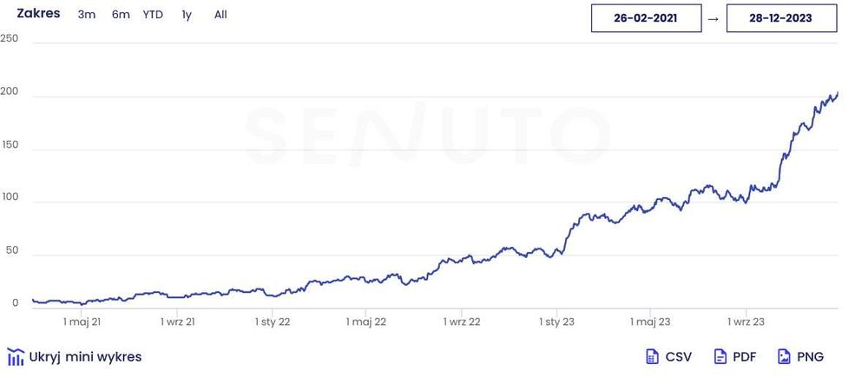Click the PNG image export icon
Screen dimensions: 868x378
click(x=784, y=356)
